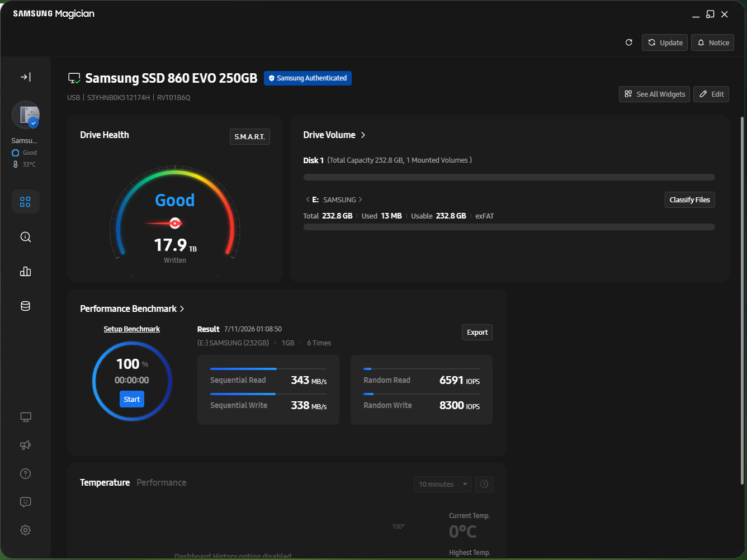
Task: Open Performance Benchmark chevron arrow
Action: pos(182,309)
